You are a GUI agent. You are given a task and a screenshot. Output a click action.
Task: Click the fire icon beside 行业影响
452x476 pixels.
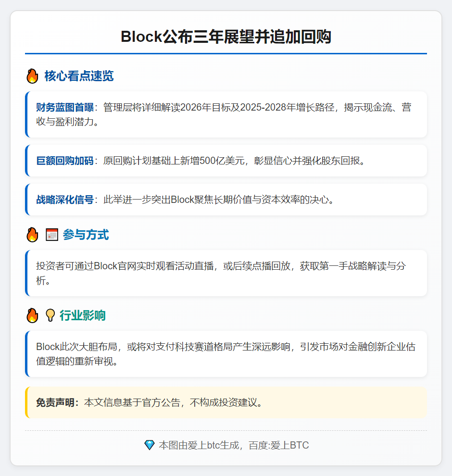click(x=32, y=316)
